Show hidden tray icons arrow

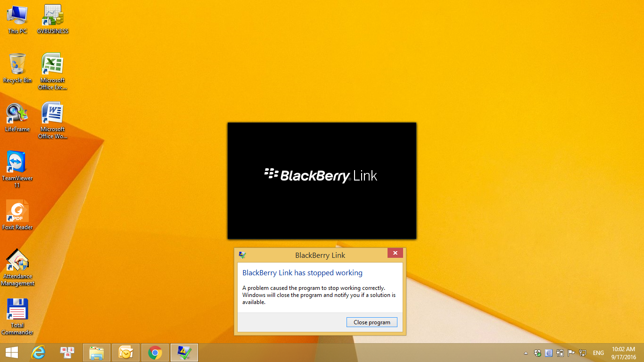(x=526, y=353)
